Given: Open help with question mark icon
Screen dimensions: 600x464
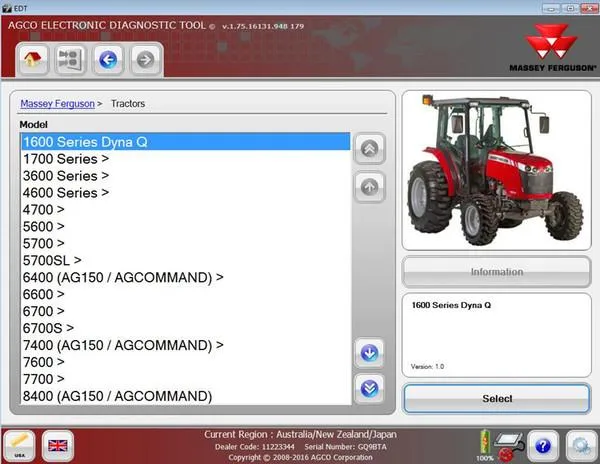Looking at the screenshot, I should click(543, 446).
